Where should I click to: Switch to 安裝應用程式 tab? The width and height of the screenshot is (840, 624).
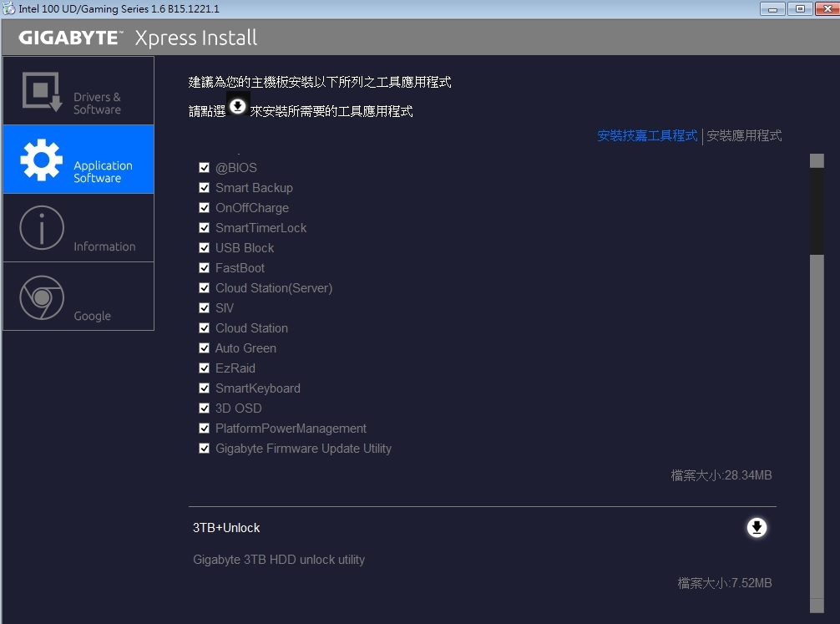point(744,135)
